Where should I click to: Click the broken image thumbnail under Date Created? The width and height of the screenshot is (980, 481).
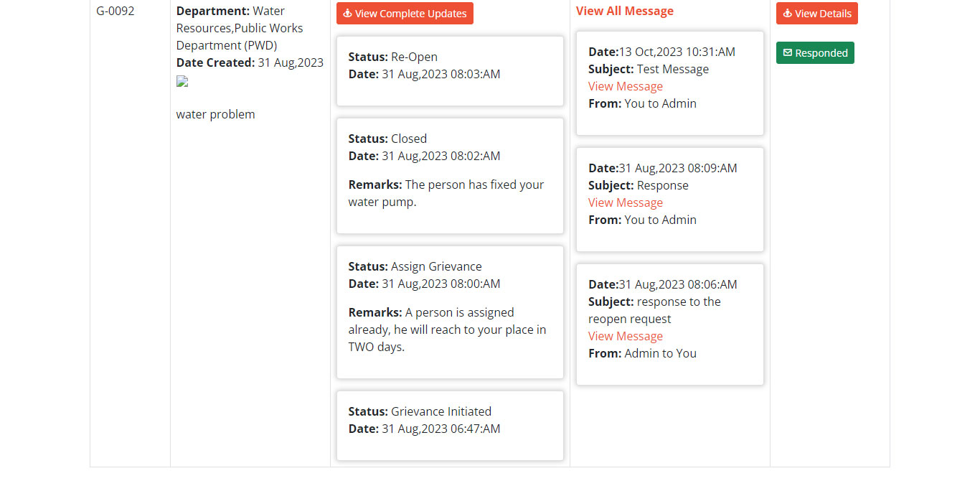[x=182, y=81]
